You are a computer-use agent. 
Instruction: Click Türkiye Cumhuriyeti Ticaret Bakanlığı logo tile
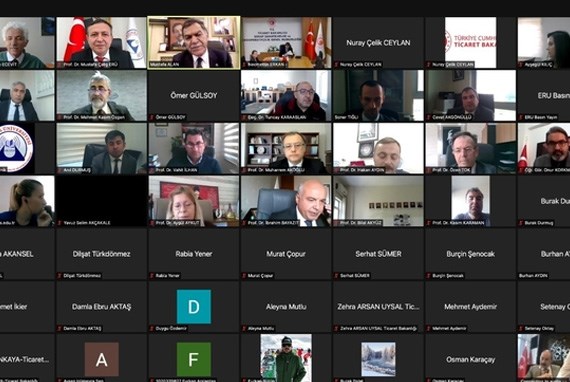pos(471,43)
